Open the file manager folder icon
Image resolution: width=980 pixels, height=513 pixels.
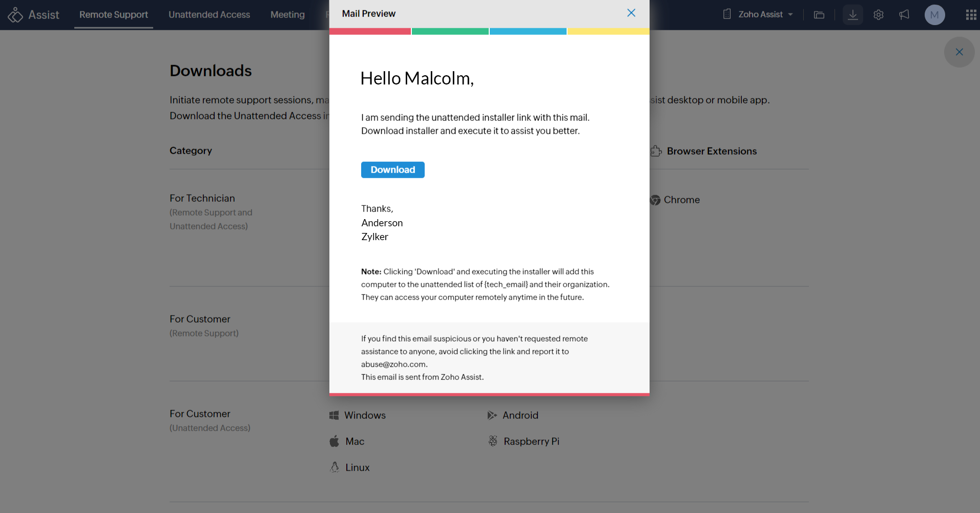[819, 15]
